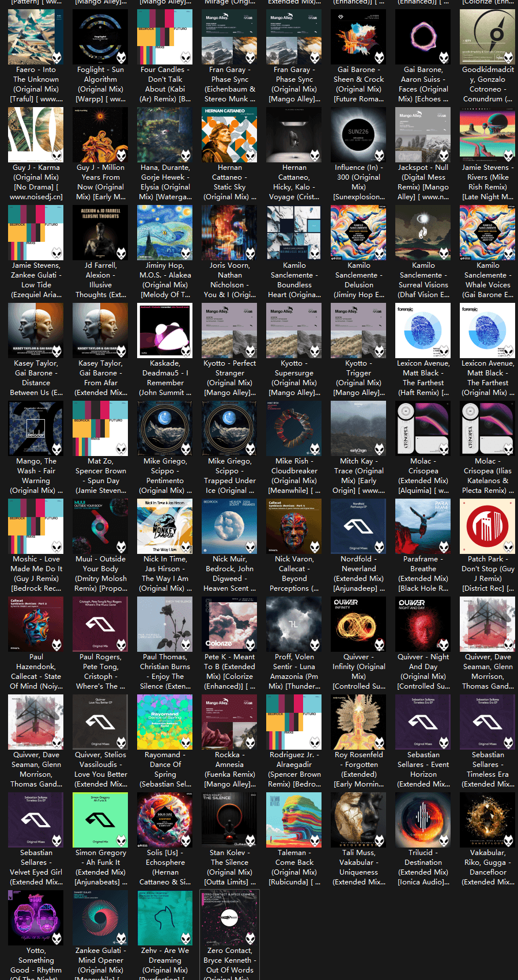Click Quivver, Stelios Vassiloudis - Love You Better label
This screenshot has width=518, height=980.
tap(100, 769)
